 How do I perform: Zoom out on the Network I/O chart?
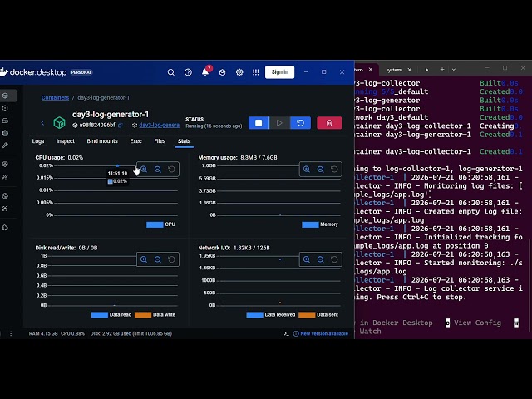tap(321, 259)
